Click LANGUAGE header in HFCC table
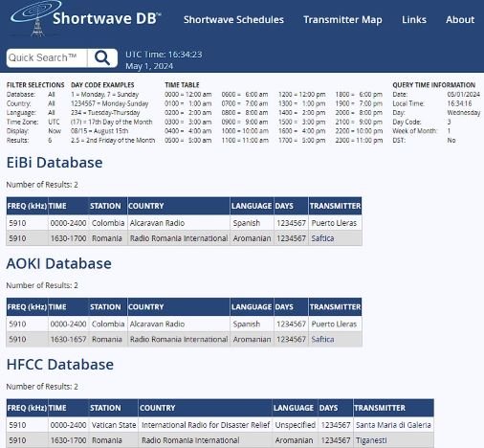Image resolution: width=484 pixels, height=448 pixels. pyautogui.click(x=295, y=408)
